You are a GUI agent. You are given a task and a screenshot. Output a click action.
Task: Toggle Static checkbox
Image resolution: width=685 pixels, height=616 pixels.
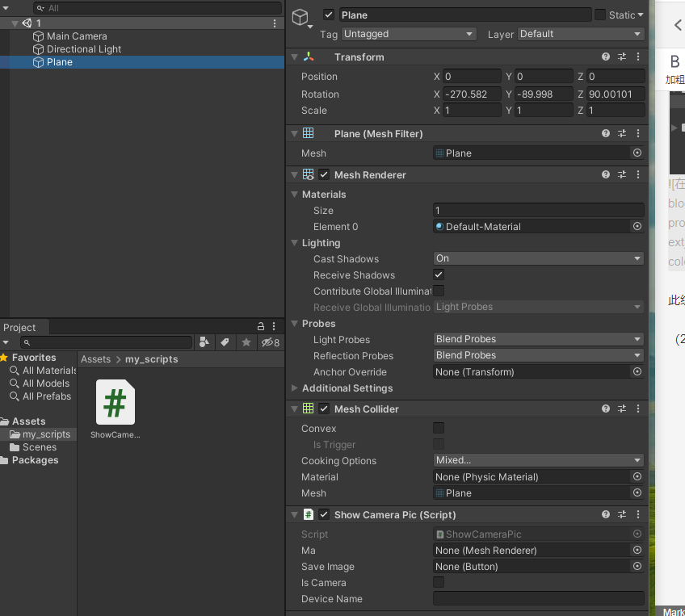coord(600,15)
